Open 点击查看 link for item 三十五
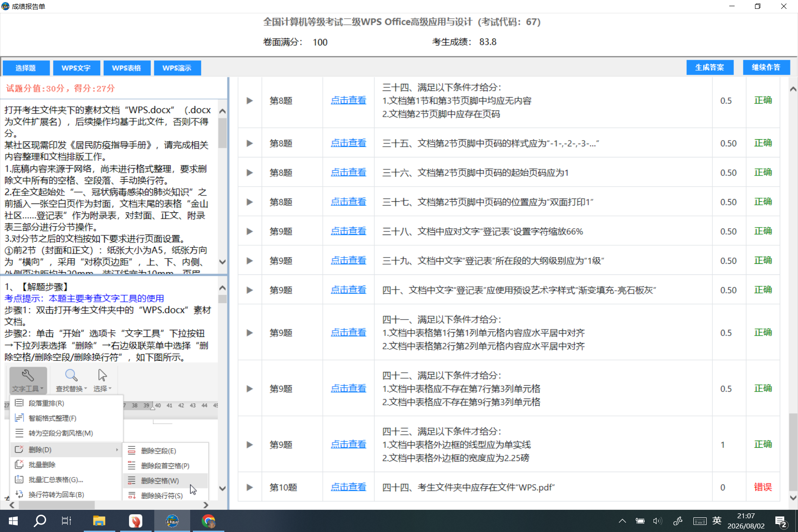 [348, 143]
